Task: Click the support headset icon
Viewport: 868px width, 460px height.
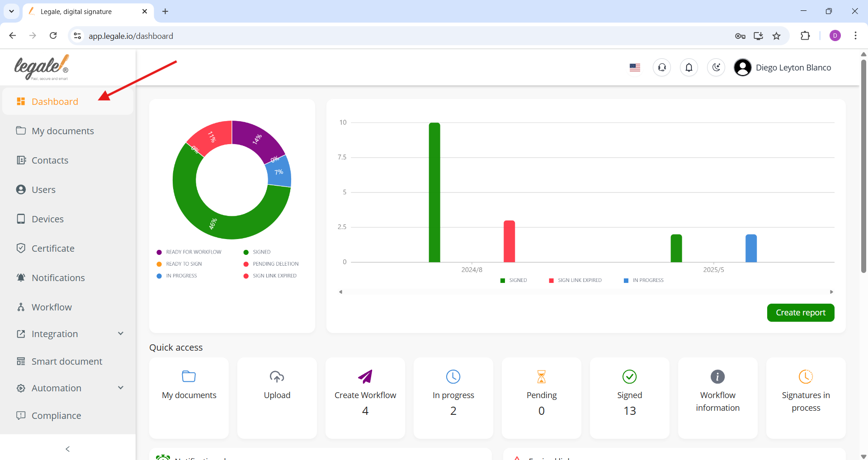Action: [661, 67]
